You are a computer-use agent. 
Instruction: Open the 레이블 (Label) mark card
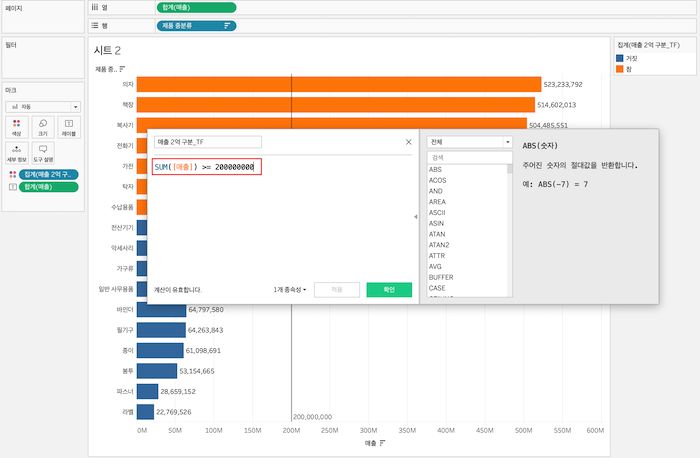pyautogui.click(x=69, y=127)
